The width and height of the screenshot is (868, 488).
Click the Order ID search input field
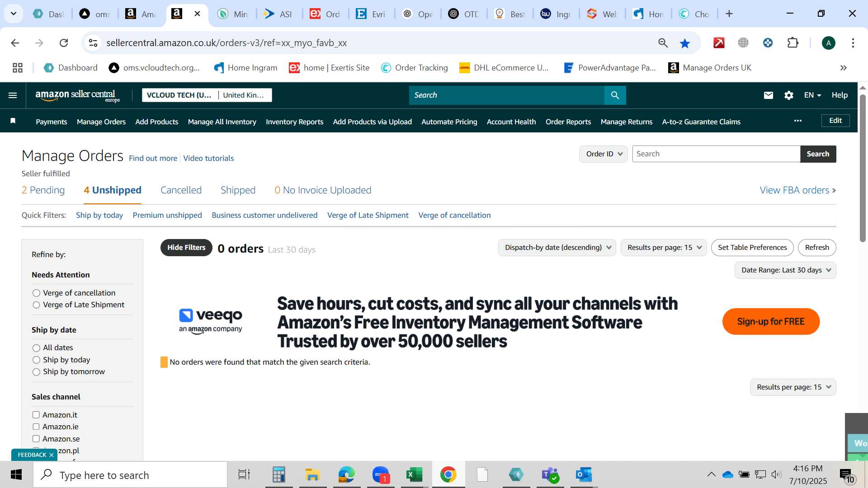716,154
